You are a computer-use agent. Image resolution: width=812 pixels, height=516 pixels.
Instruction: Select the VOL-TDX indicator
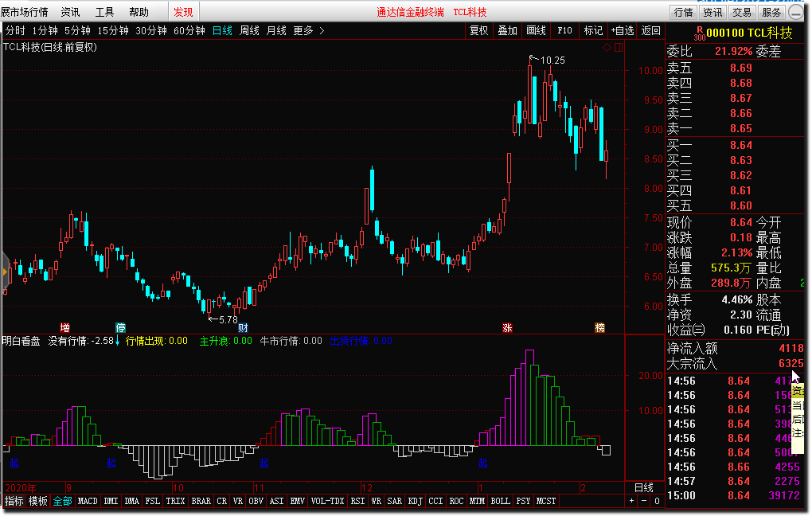327,501
